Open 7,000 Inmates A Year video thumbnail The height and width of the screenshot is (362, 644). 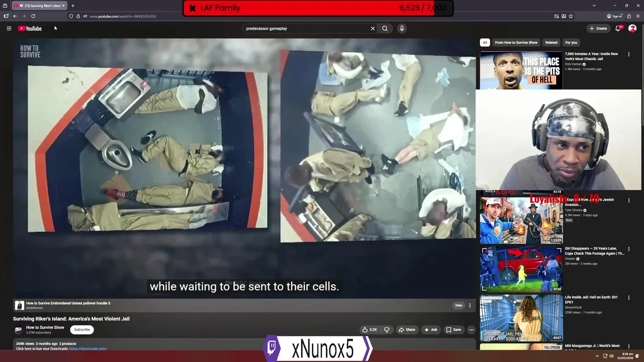[x=521, y=70]
